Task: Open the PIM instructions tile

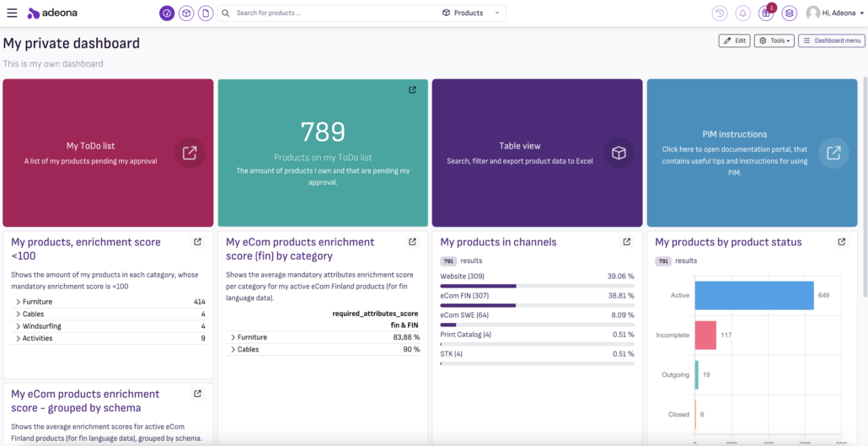Action: [x=752, y=153]
